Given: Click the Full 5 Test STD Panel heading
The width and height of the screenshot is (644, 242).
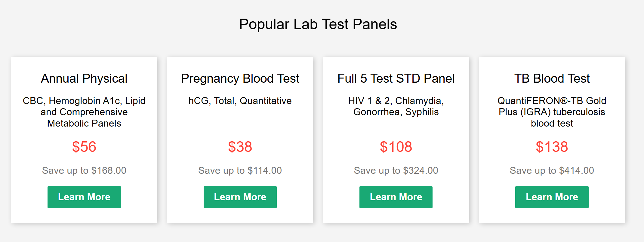Looking at the screenshot, I should pos(396,79).
